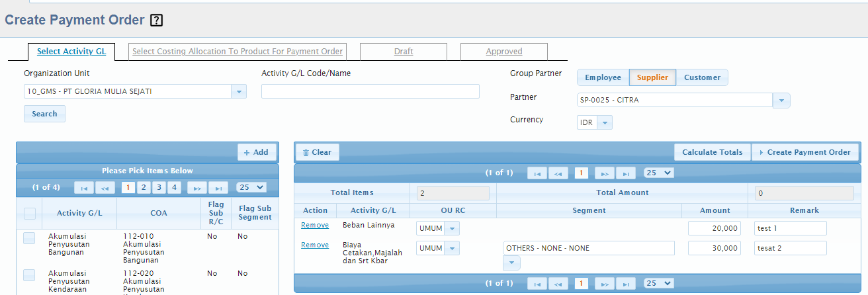Click the OTHERS - NONE - NONE segment field

(x=589, y=248)
